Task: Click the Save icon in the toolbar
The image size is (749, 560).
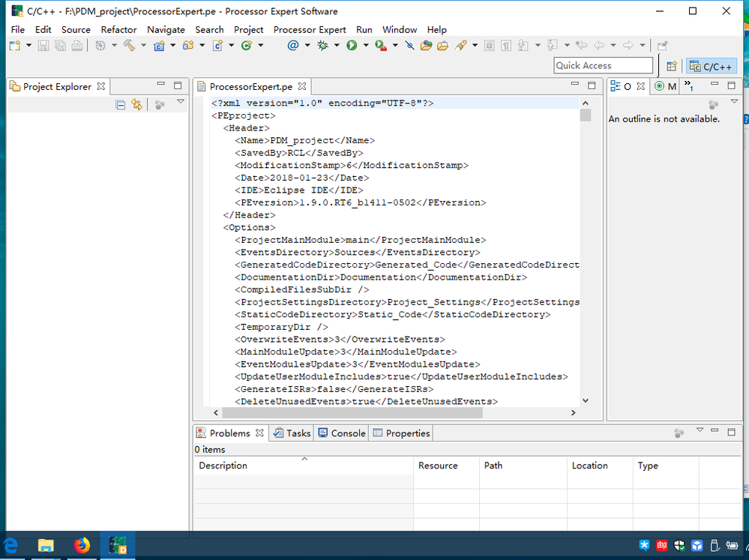Action: 43,46
